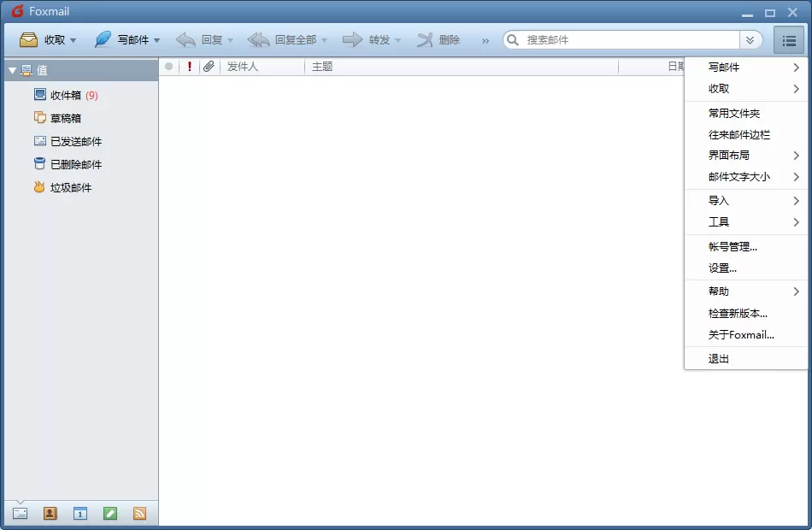Open 导入 submenu
The width and height of the screenshot is (812, 530).
745,201
